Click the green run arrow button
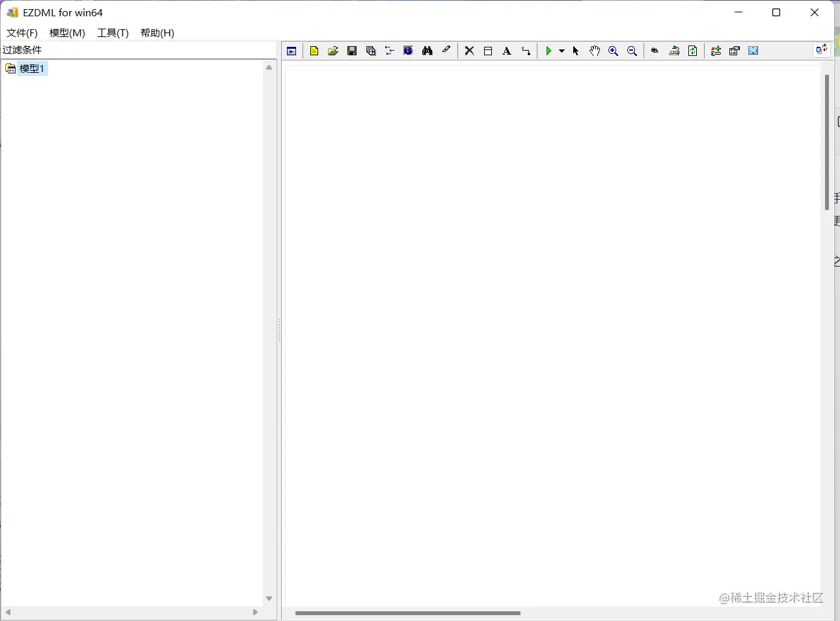This screenshot has height=621, width=840. (x=549, y=51)
